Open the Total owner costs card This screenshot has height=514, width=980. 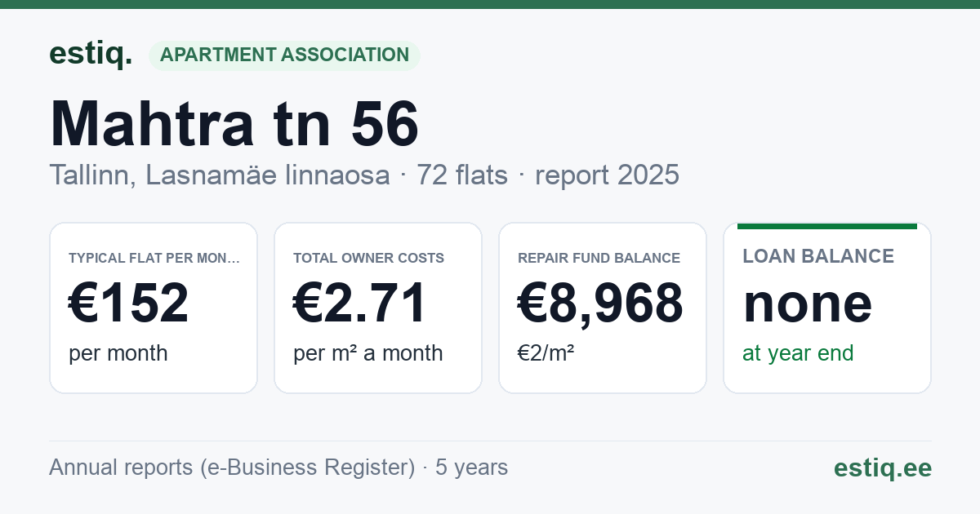tap(378, 308)
